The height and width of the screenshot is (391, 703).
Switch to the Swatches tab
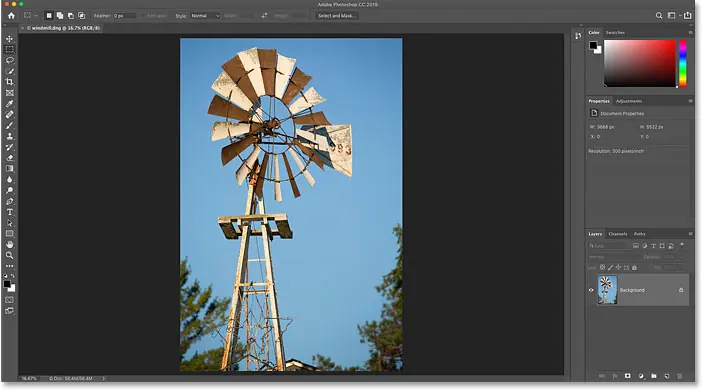(x=615, y=32)
